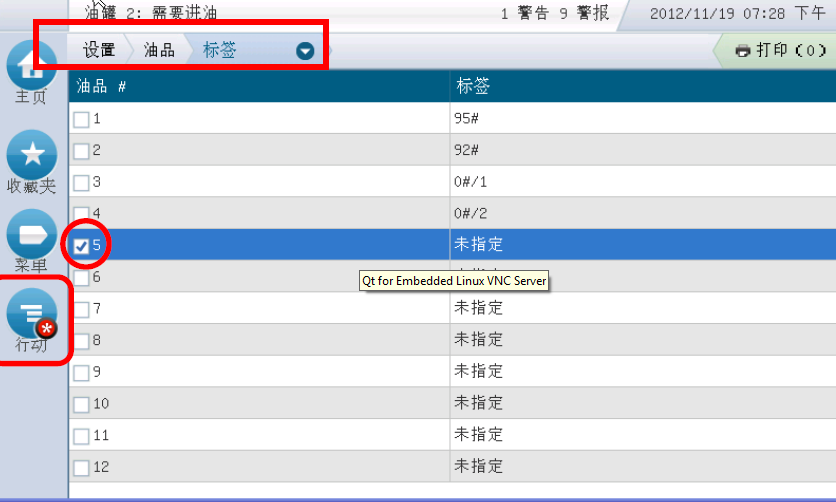The width and height of the screenshot is (836, 502).
Task: Open the 1 警告 9 警报 alarm status
Action: [x=554, y=14]
